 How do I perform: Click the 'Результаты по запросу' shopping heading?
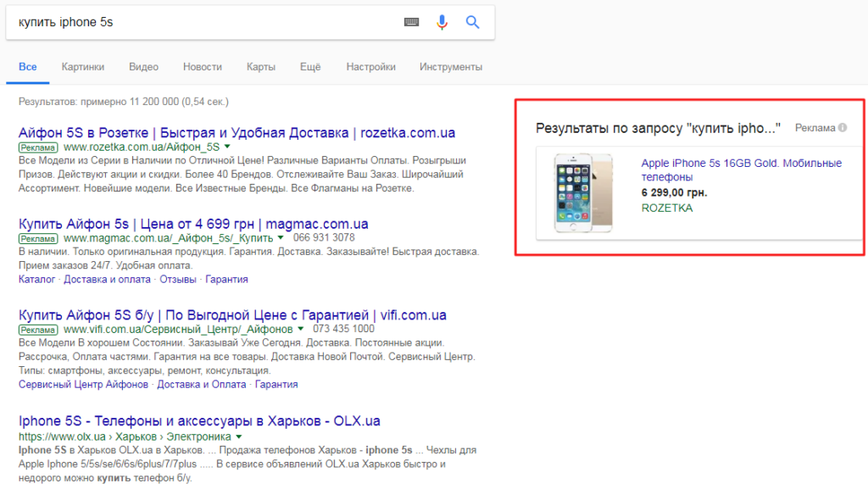pyautogui.click(x=658, y=128)
